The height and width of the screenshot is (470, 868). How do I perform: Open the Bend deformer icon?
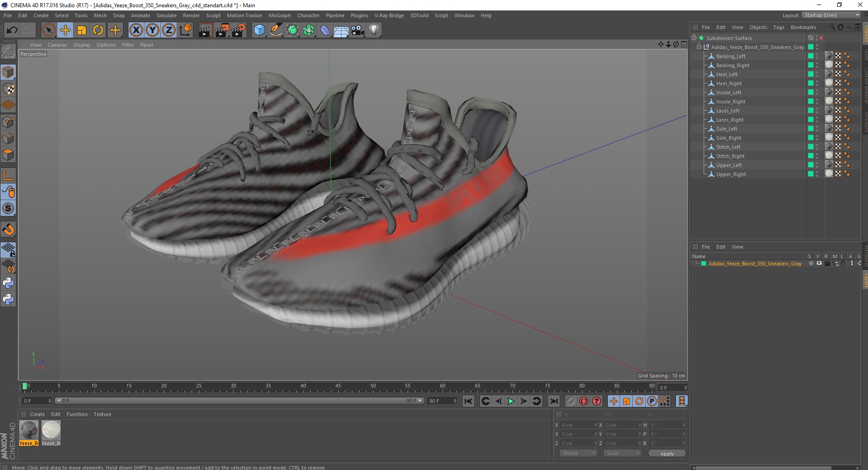pyautogui.click(x=325, y=30)
